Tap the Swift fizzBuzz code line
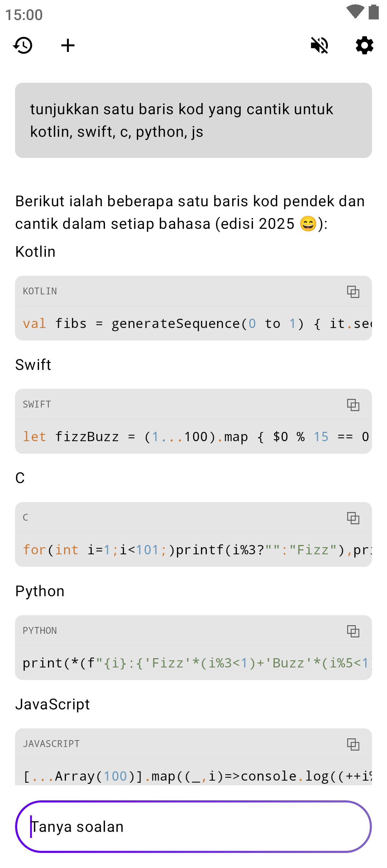 [x=193, y=437]
